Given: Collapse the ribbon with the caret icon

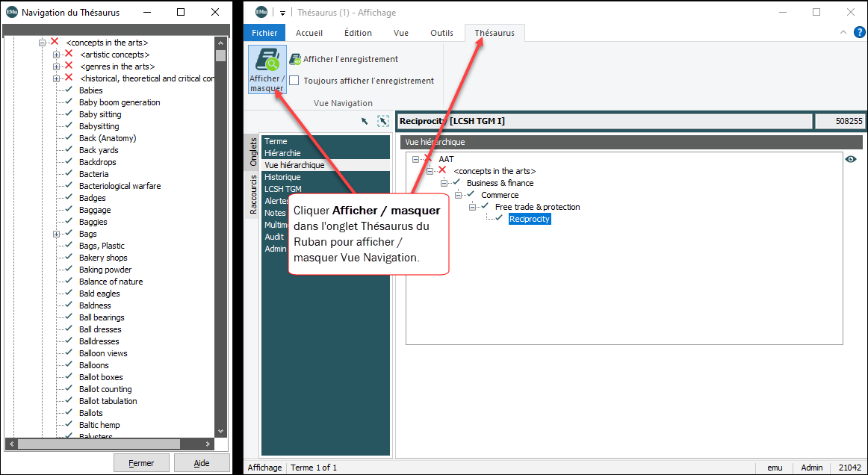Looking at the screenshot, I should [x=843, y=32].
